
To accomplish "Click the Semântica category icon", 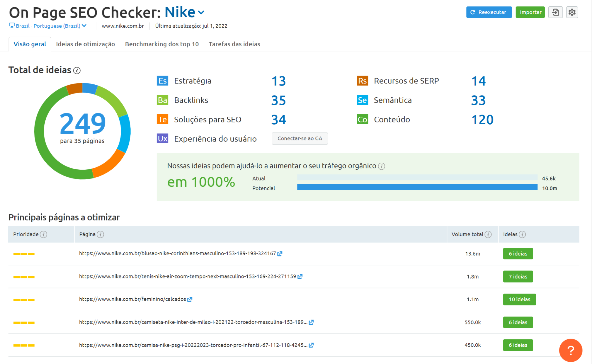I will [363, 100].
